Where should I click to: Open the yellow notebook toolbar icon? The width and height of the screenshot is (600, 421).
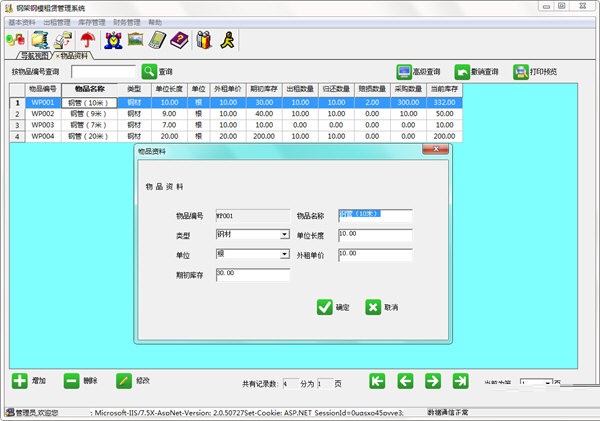40,40
